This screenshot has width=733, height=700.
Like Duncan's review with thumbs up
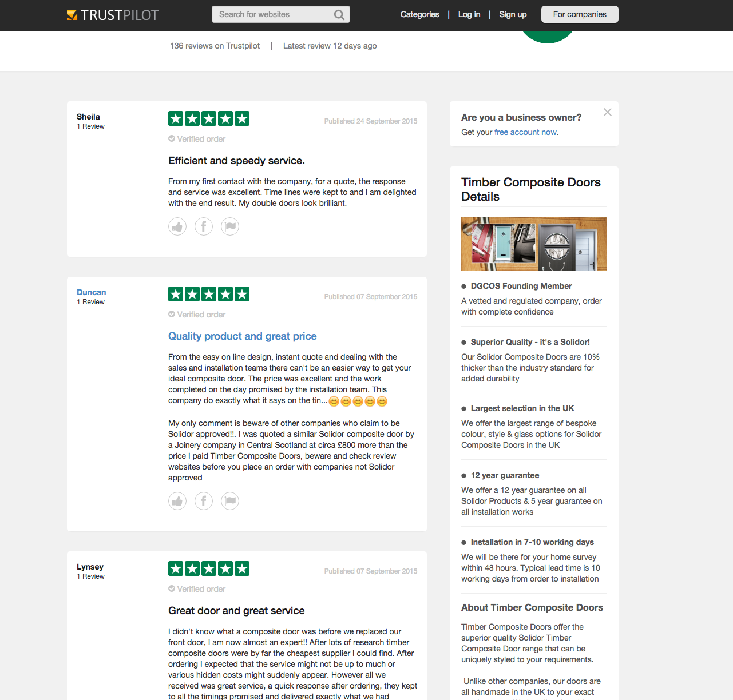click(177, 502)
